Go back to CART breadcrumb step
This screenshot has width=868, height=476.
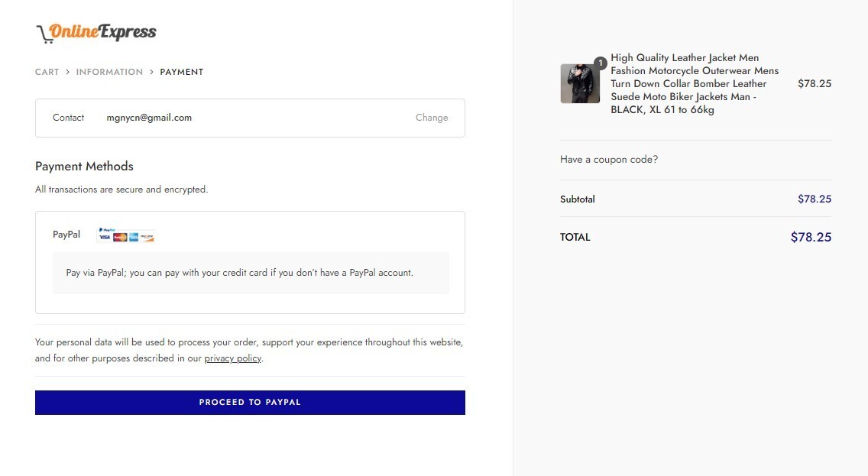tap(47, 72)
